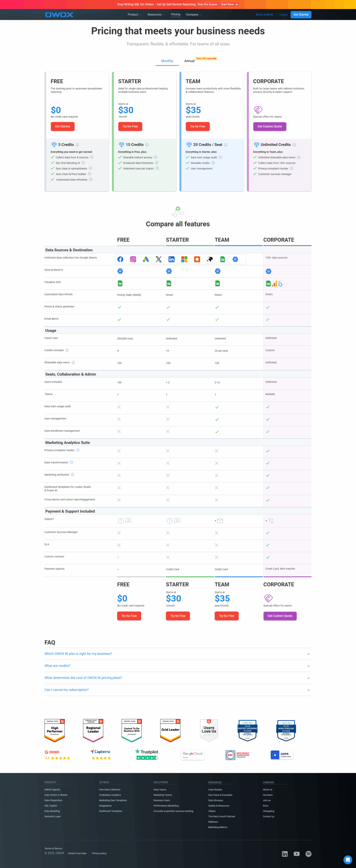
Task: Select the Pricing nav item
Action: [x=175, y=15]
